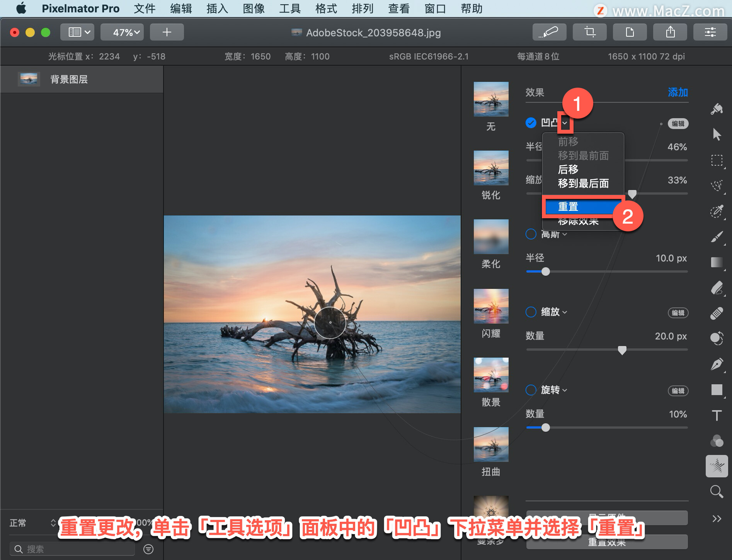Open the Apple menu
The image size is (732, 560).
tap(22, 8)
